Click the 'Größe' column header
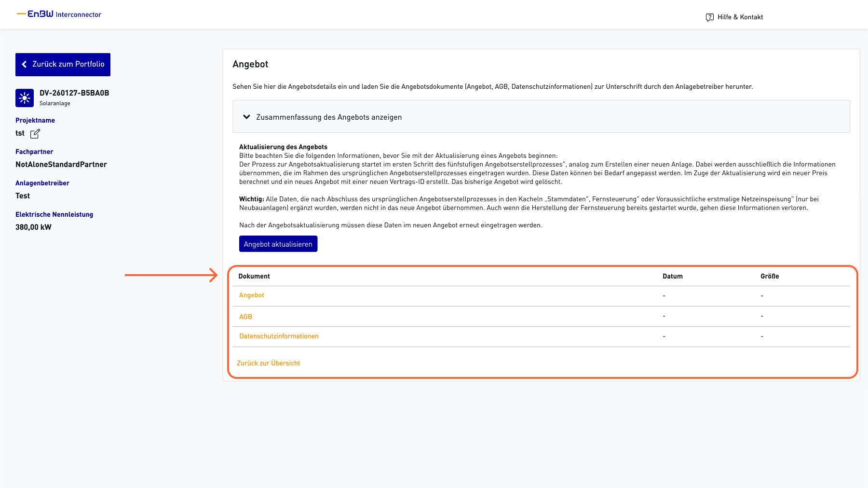This screenshot has height=488, width=868. tap(770, 276)
